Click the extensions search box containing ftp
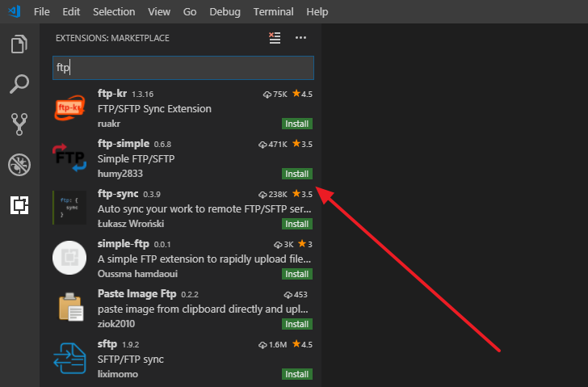588x387 pixels. 183,68
